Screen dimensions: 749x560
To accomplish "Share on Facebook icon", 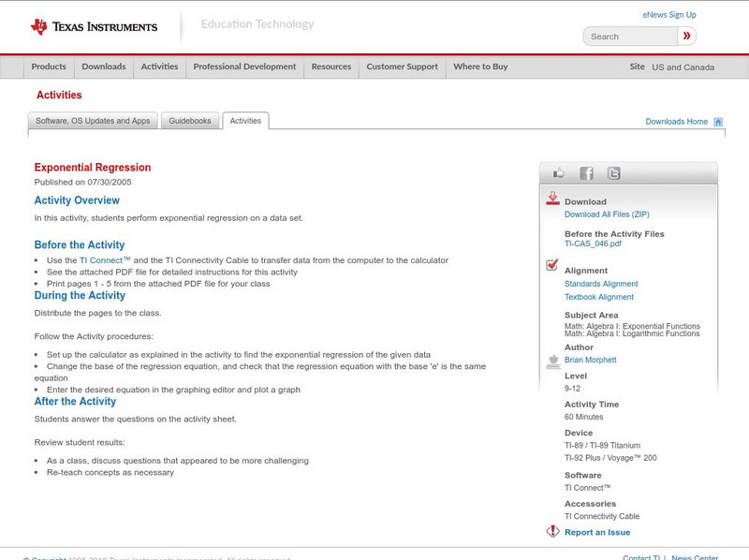I will 586,173.
